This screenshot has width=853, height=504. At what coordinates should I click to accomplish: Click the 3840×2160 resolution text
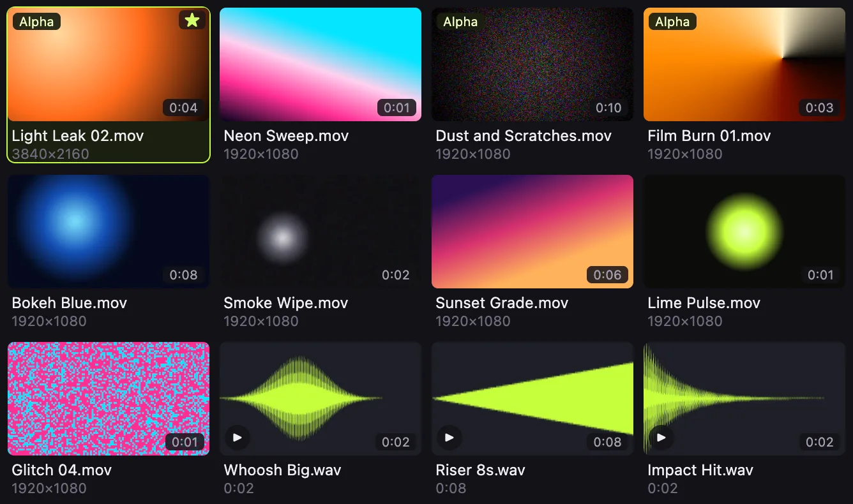tap(50, 154)
